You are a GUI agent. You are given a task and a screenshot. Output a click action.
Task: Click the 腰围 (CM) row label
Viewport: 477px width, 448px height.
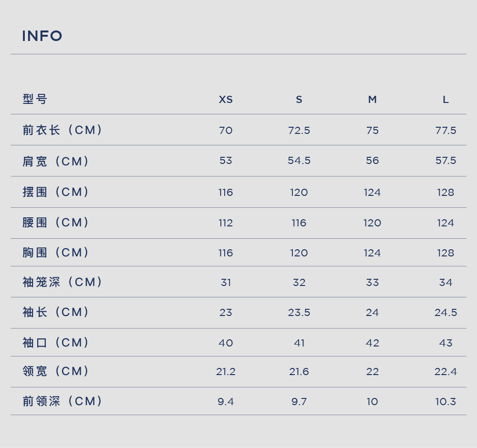click(56, 222)
